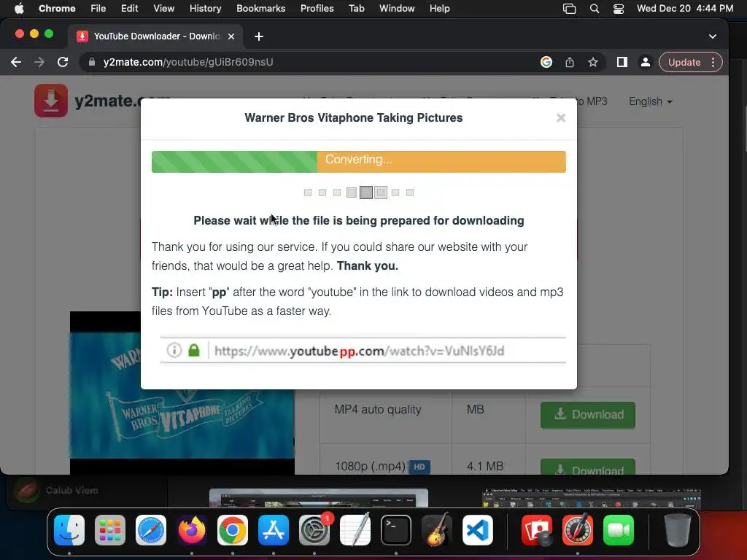747x560 pixels.
Task: Download the 1080p (.mp4) file
Action: (587, 467)
